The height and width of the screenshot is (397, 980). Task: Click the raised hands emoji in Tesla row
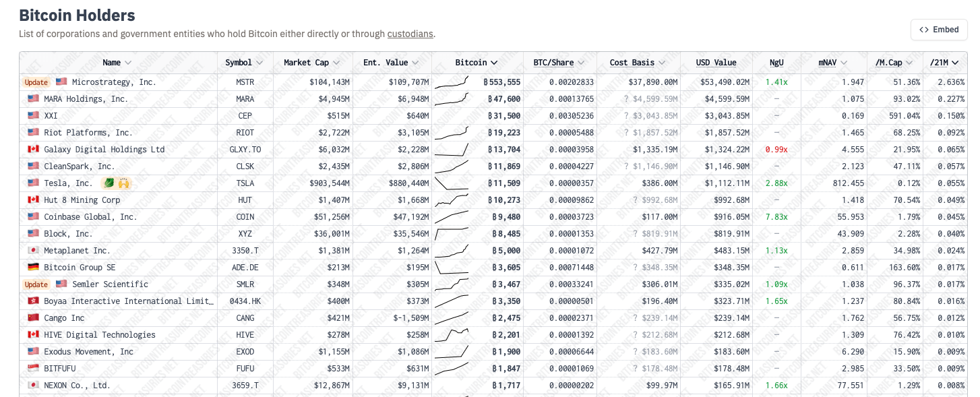click(123, 183)
